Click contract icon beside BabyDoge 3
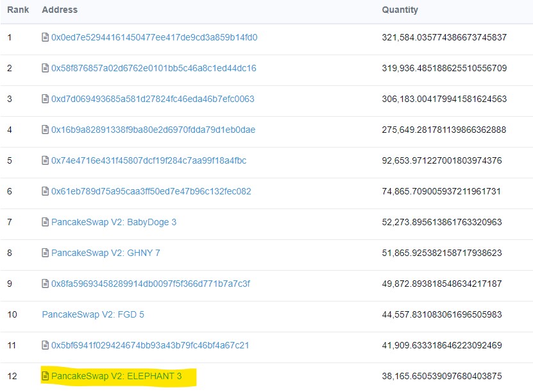This screenshot has height=392, width=533. (45, 222)
